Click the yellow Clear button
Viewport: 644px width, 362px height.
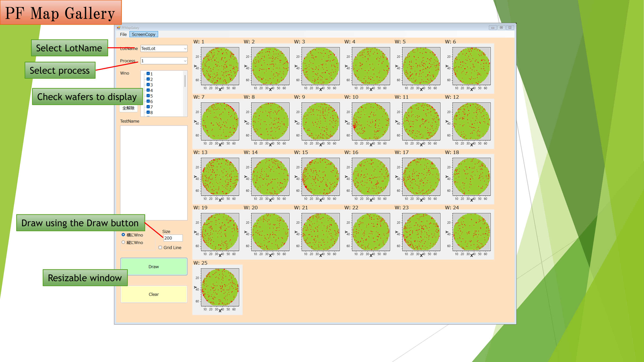point(154,294)
